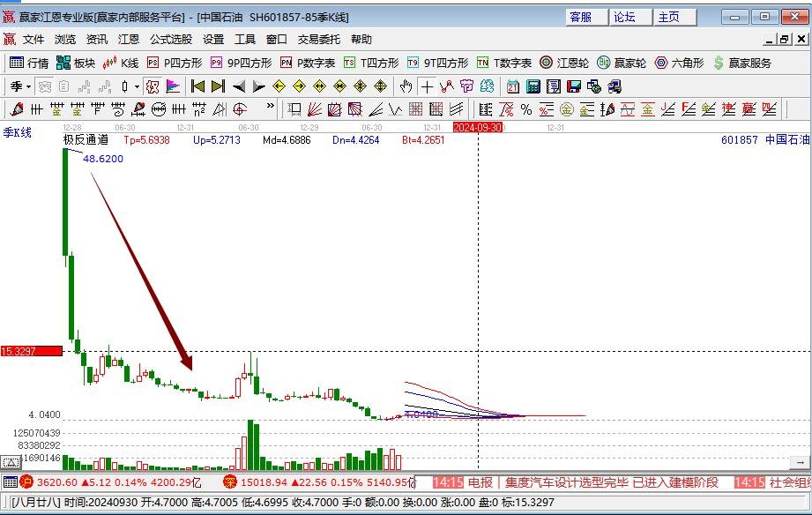Open the colorful volume distribution chart icon
The image size is (812, 515).
point(173,86)
